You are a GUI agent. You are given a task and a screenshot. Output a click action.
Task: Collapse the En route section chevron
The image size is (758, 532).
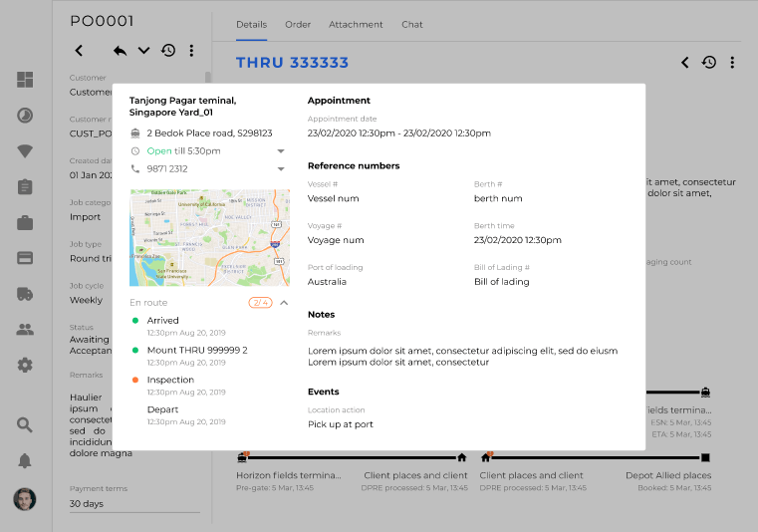coord(284,303)
